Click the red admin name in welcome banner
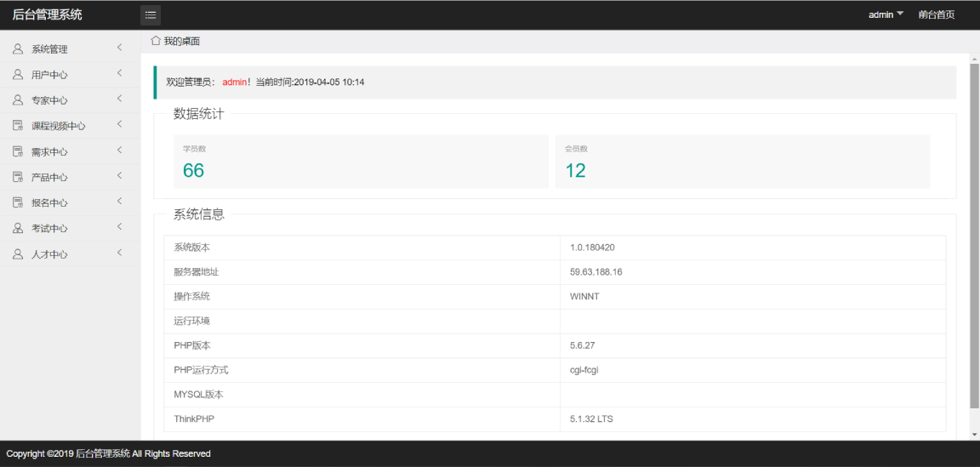980x467 pixels. [235, 83]
